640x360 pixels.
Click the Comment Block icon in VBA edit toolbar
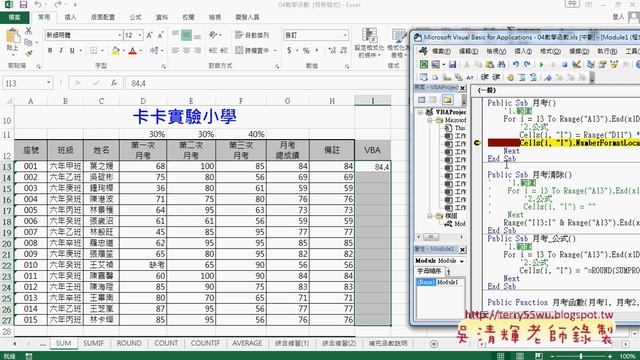tap(522, 77)
